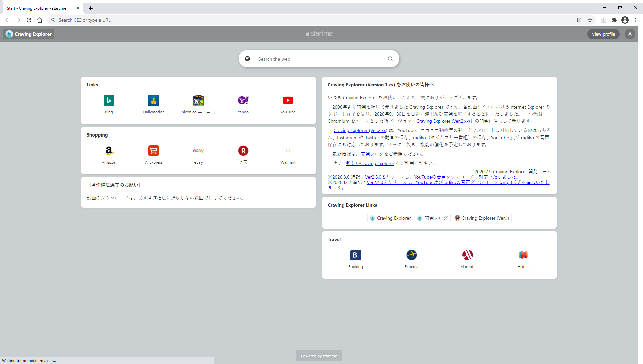Open the Yahoo link icon
The width and height of the screenshot is (643, 364).
tap(243, 100)
